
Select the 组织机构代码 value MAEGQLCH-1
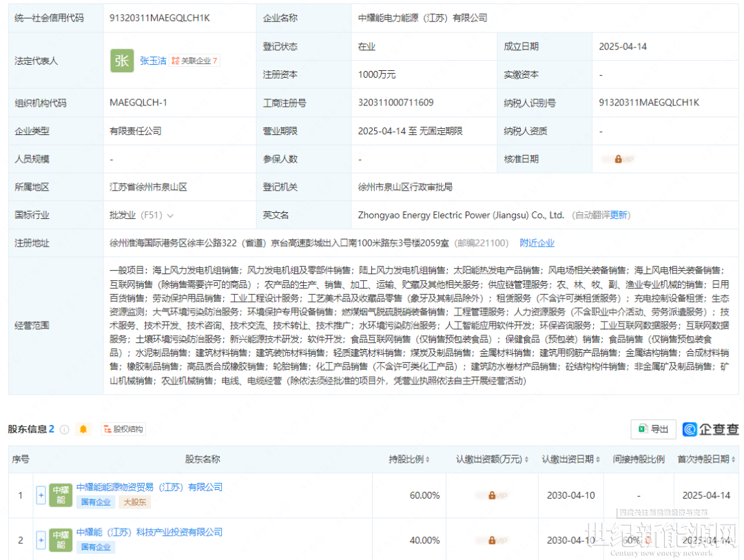click(x=138, y=103)
